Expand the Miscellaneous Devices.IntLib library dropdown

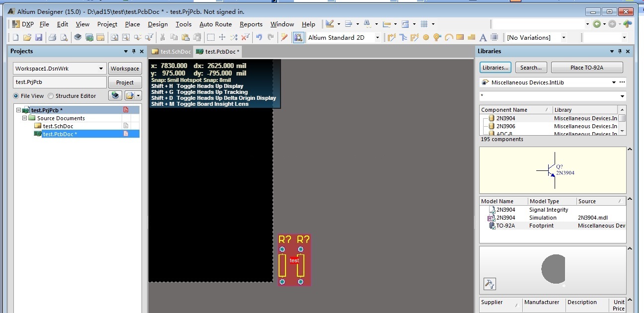pyautogui.click(x=614, y=82)
